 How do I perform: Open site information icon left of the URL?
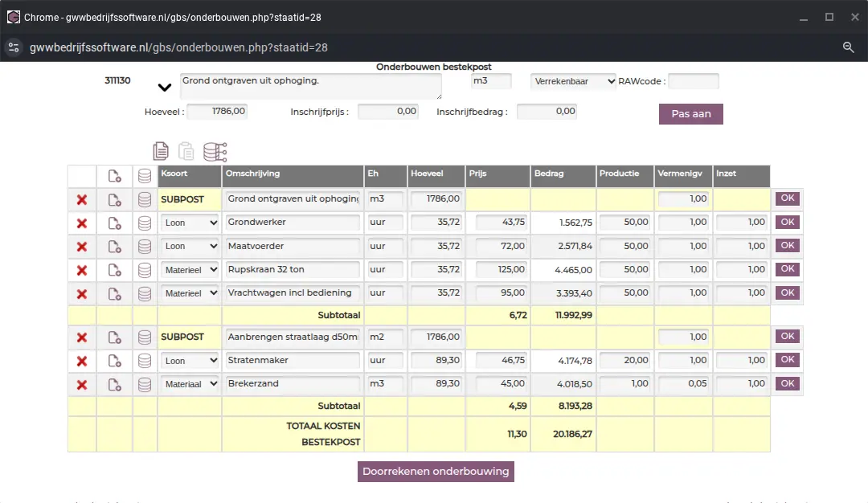click(x=14, y=47)
